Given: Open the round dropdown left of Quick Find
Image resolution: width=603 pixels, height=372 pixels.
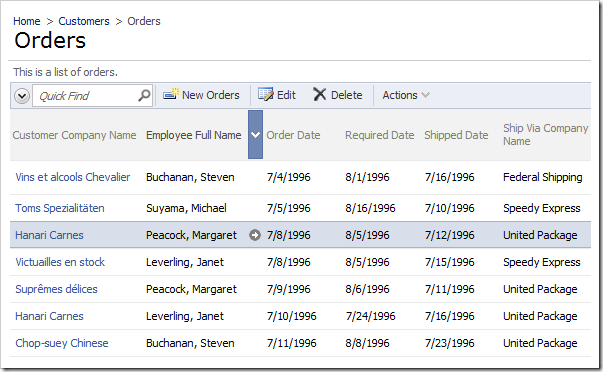Looking at the screenshot, I should 22,95.
